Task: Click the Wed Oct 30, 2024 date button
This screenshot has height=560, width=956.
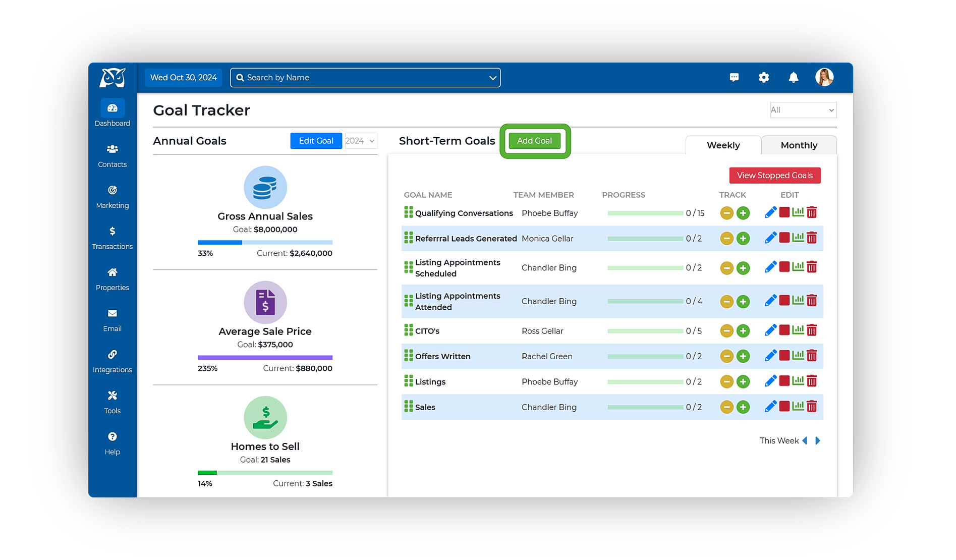Action: coord(183,78)
